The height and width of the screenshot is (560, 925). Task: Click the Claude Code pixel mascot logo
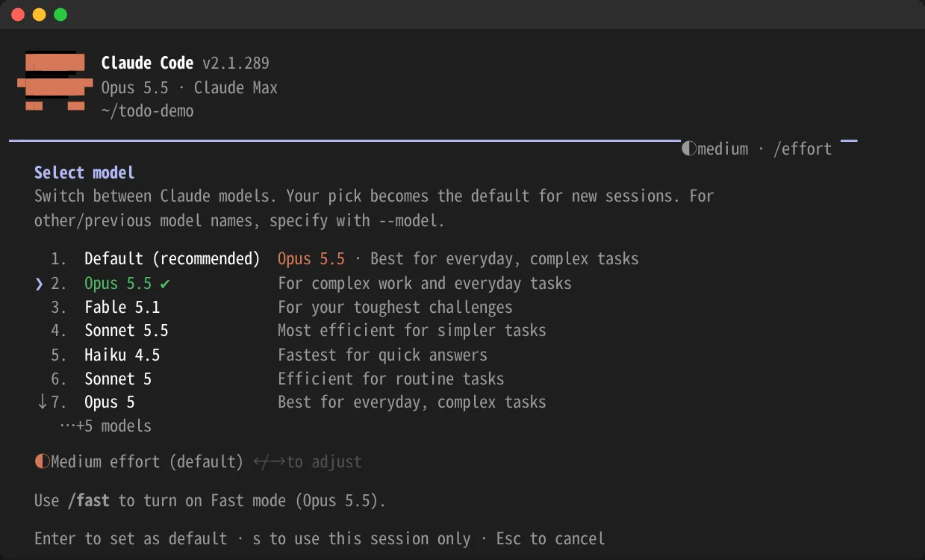click(55, 81)
